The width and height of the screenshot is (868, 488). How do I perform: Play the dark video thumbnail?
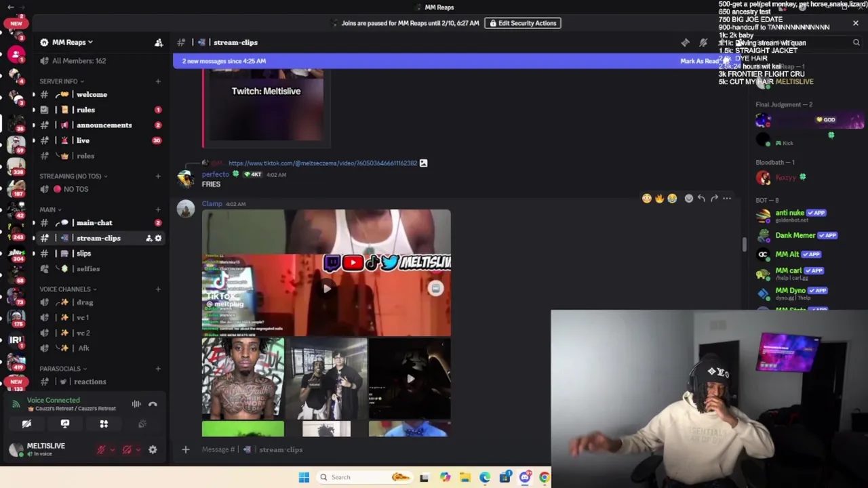410,379
